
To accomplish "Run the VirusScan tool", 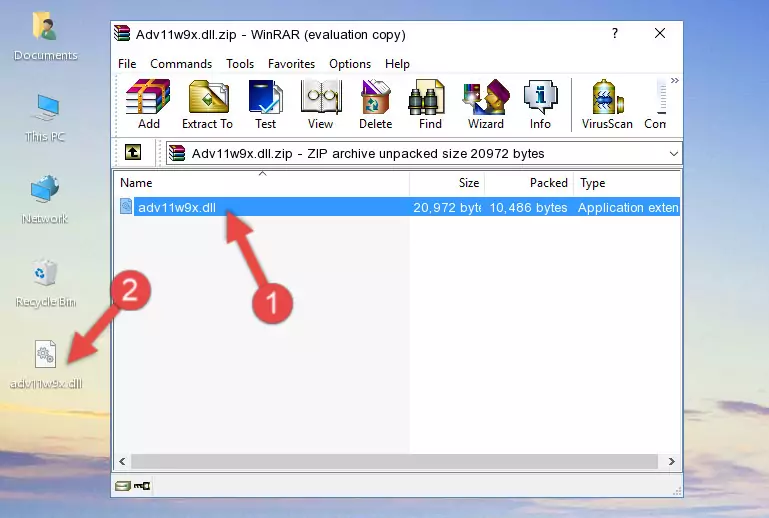I will [607, 104].
